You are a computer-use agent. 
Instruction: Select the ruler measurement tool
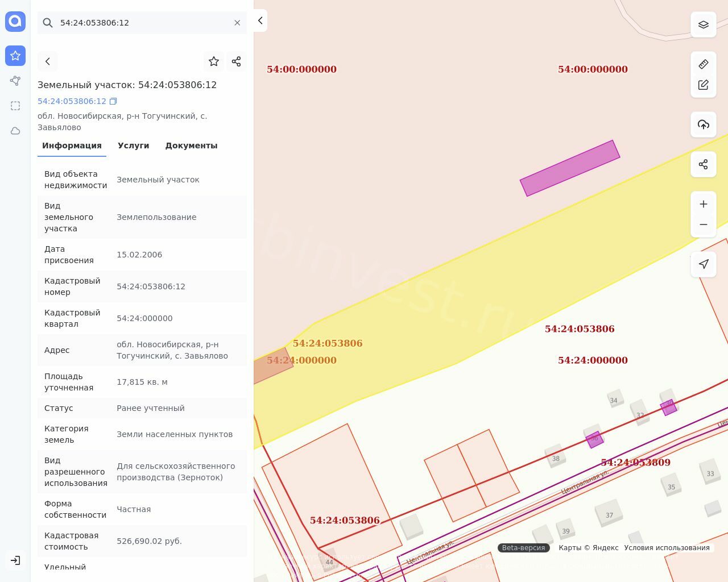(x=704, y=64)
